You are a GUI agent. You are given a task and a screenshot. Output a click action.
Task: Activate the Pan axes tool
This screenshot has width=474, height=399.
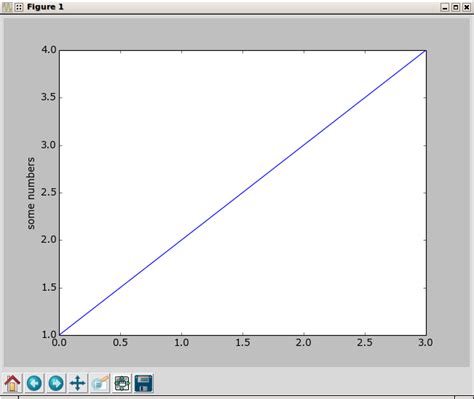pos(78,383)
